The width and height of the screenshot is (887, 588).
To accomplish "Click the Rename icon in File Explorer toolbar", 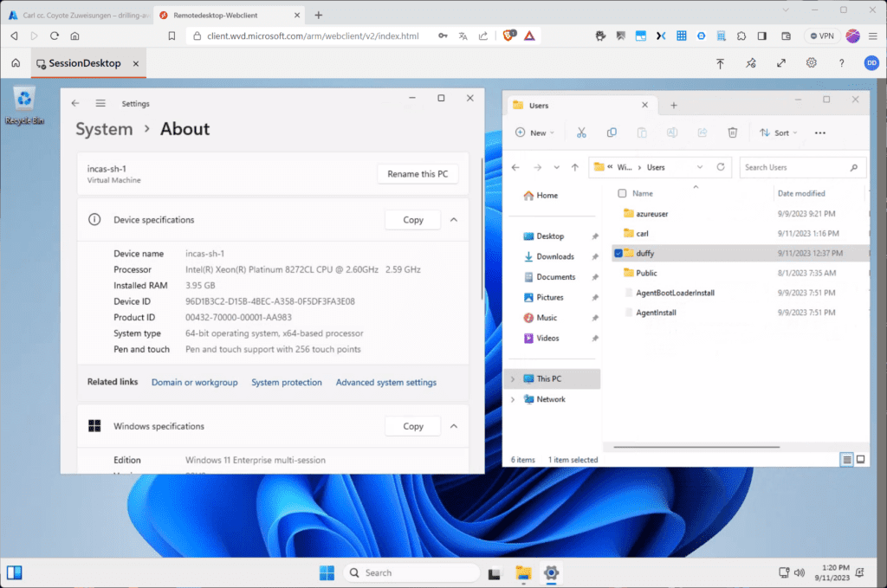I will [x=671, y=132].
